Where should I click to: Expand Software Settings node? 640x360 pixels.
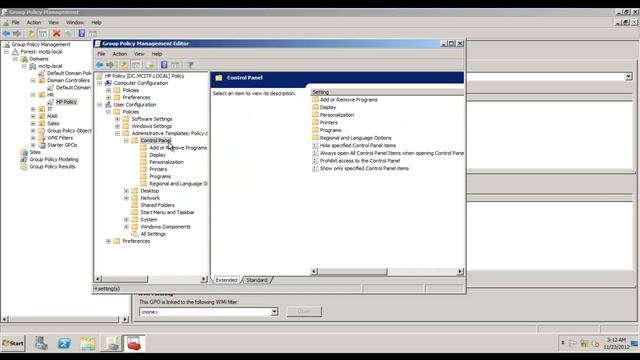click(x=118, y=119)
